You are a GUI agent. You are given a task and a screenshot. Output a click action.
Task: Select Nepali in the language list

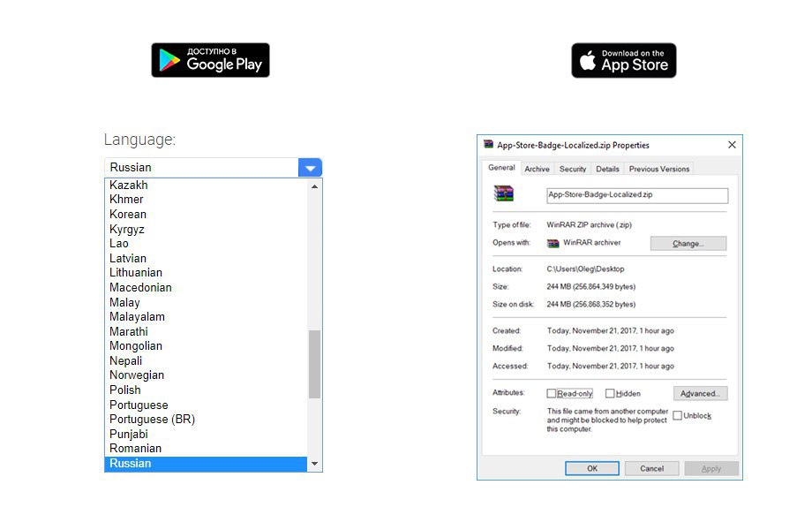tap(206, 360)
